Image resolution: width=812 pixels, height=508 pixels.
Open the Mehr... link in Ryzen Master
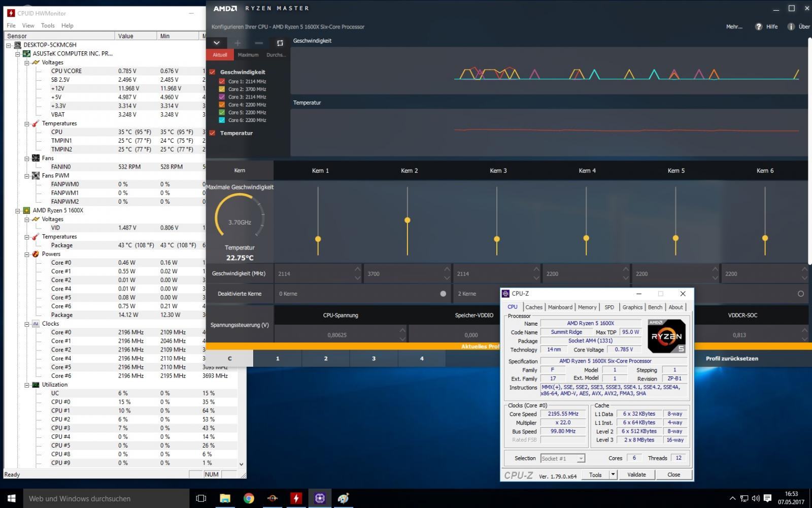point(734,26)
